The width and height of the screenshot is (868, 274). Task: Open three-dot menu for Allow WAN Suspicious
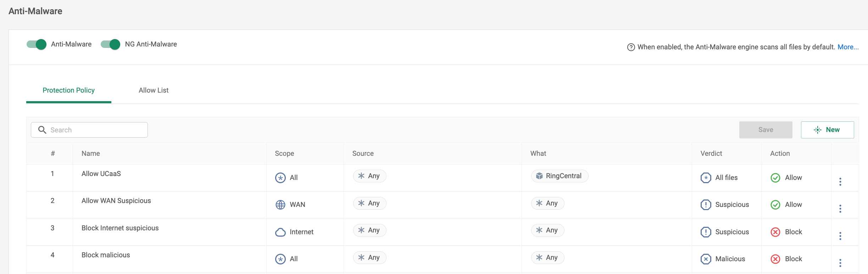click(x=840, y=209)
